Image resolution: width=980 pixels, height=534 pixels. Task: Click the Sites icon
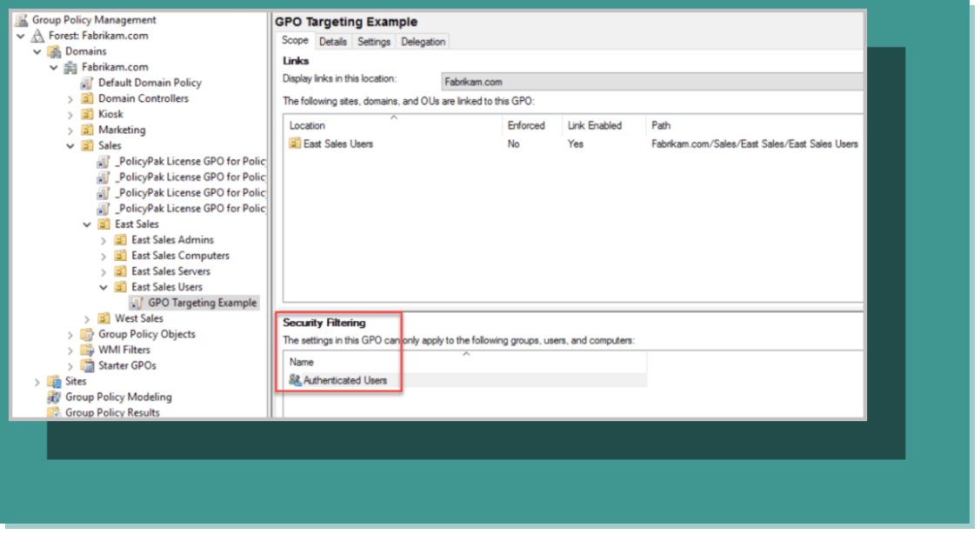click(x=55, y=382)
